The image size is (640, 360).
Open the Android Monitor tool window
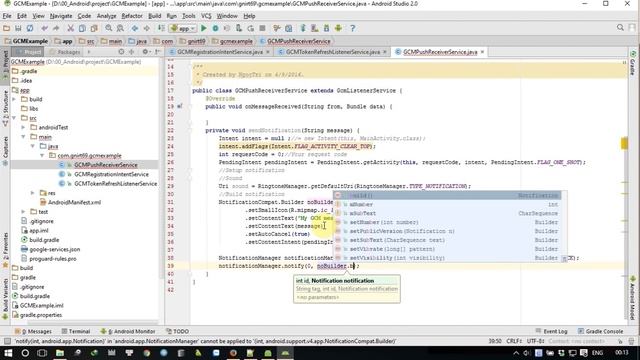coord(128,331)
